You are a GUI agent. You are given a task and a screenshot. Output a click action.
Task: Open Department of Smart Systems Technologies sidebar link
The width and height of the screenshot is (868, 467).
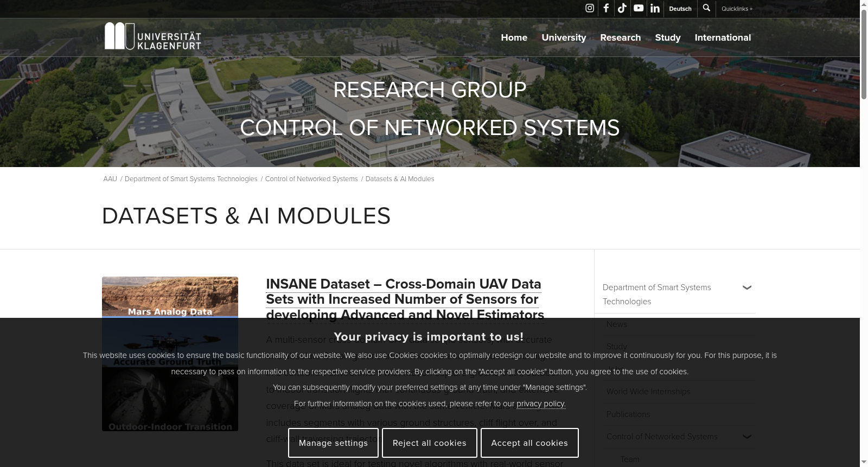pyautogui.click(x=656, y=295)
